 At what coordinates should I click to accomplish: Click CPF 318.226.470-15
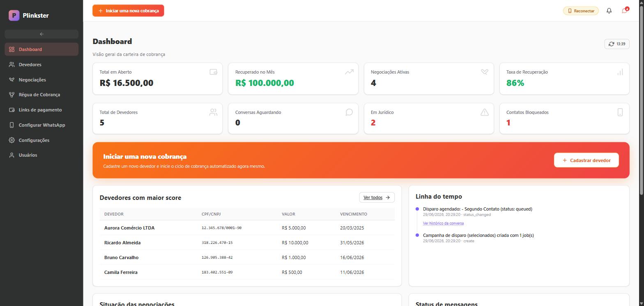(217, 243)
